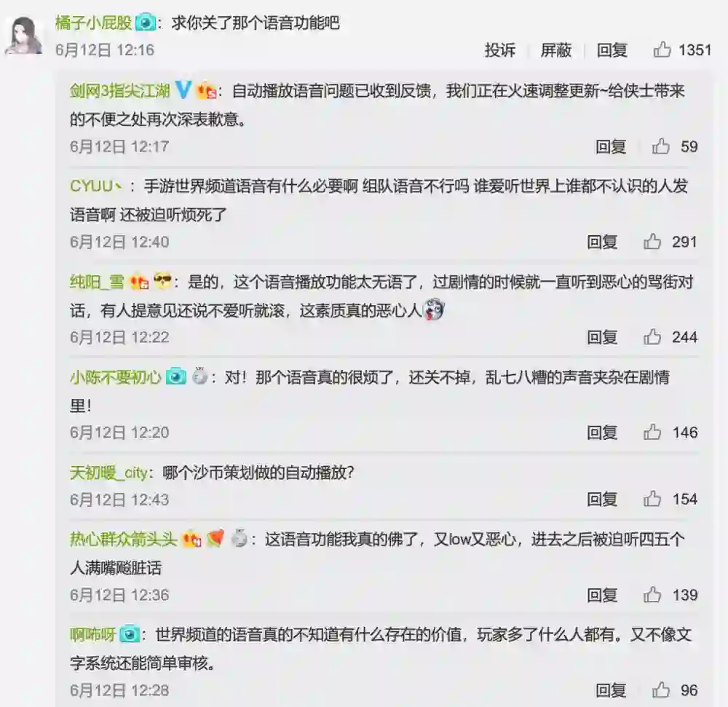Click 回复 on the 橘子小屁股 comment

(612, 50)
